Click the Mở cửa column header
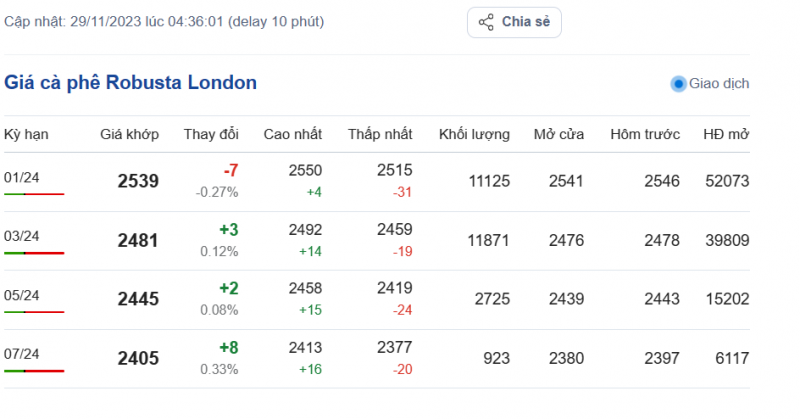This screenshot has width=800, height=419. pyautogui.click(x=559, y=134)
